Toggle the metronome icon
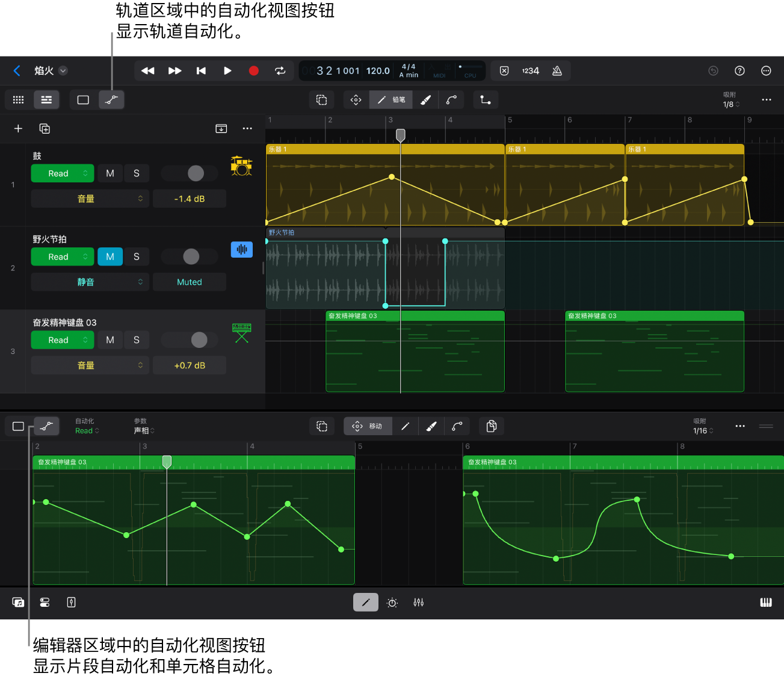Viewport: 784px width, 676px height. (557, 70)
